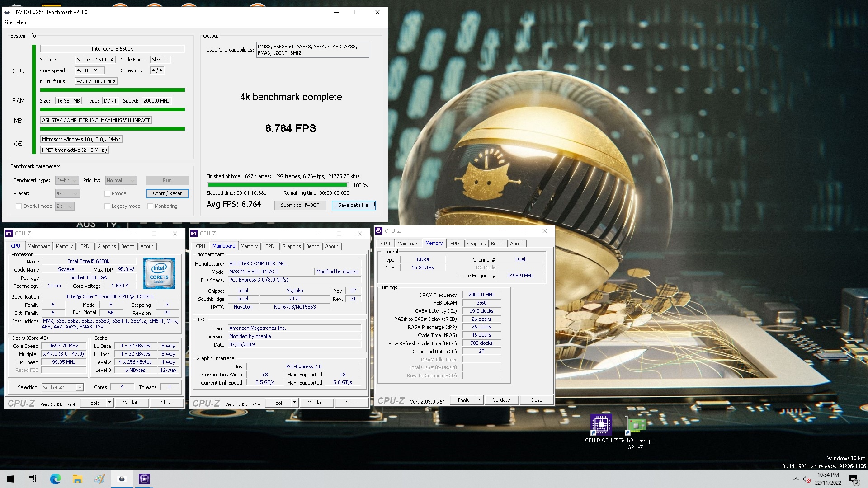Click the DRAM Frequency 2000.0 MHz field
The width and height of the screenshot is (868, 488).
pos(481,295)
